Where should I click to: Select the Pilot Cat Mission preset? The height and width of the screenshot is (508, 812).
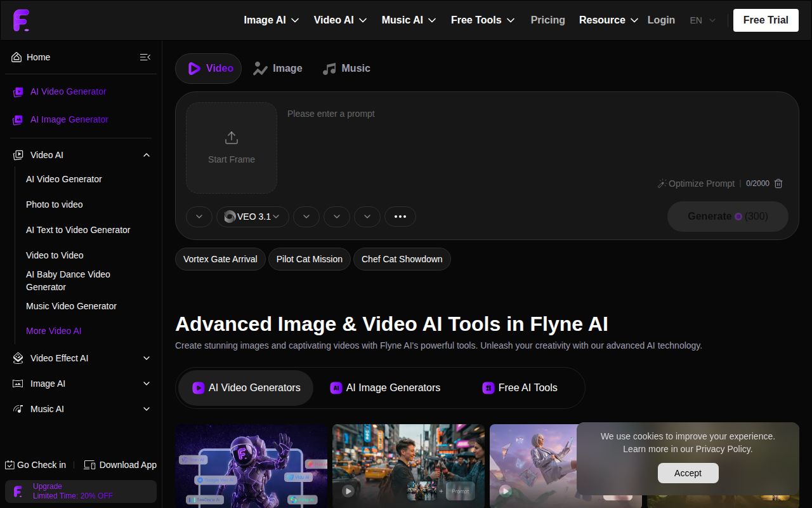310,259
